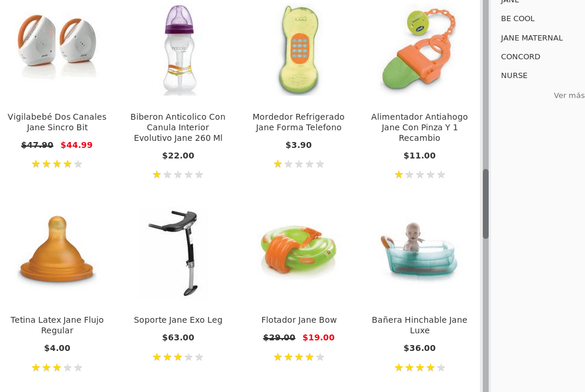The image size is (585, 392).
Task: Open Mordedor Refrigerado telephone teether image
Action: tap(298, 50)
